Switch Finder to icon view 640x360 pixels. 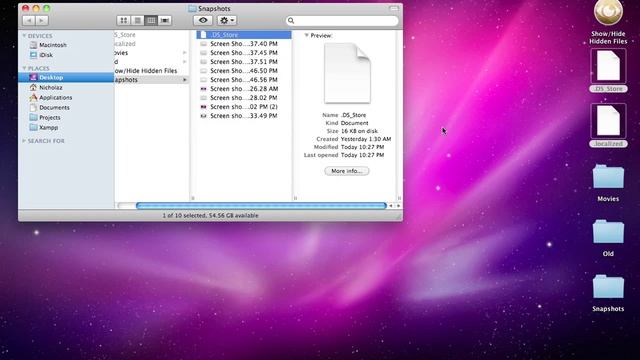[124, 20]
